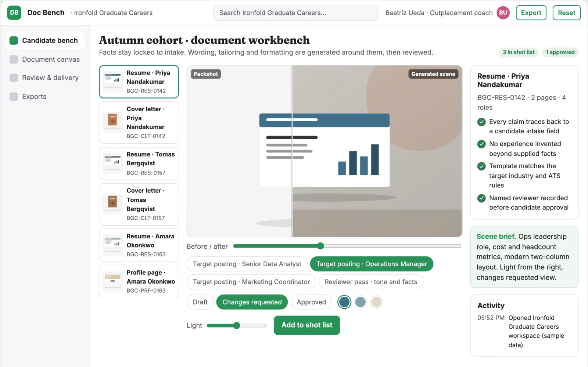The width and height of the screenshot is (588, 367).
Task: Click the Packshot label
Action: click(x=206, y=74)
